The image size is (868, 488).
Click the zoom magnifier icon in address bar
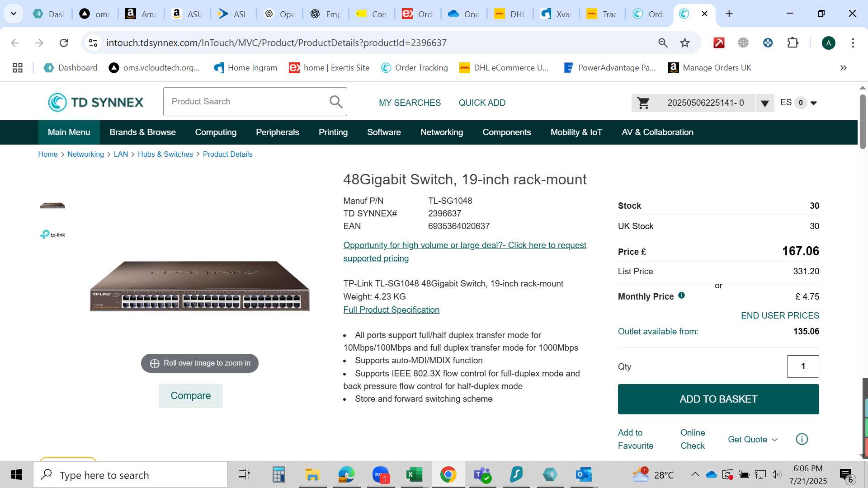pos(663,43)
